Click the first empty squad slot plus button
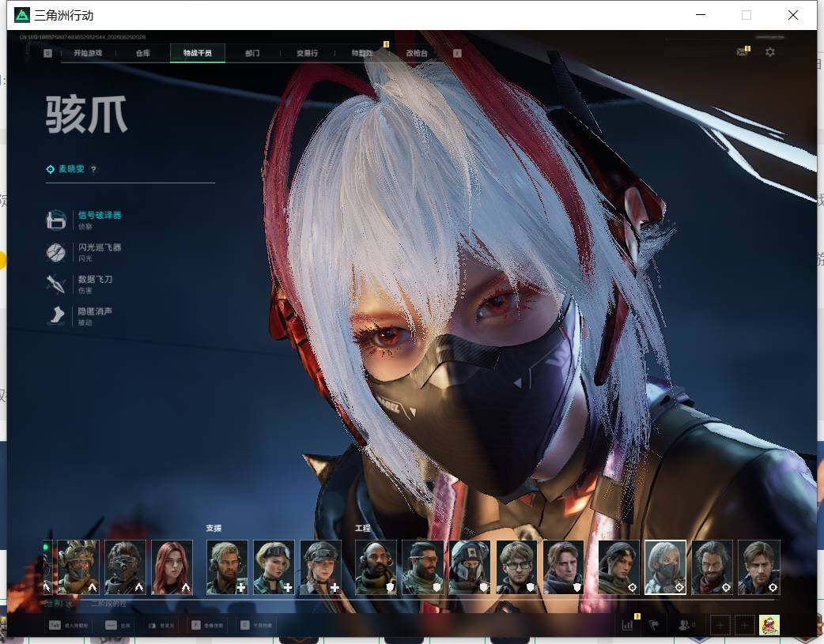 (720, 625)
